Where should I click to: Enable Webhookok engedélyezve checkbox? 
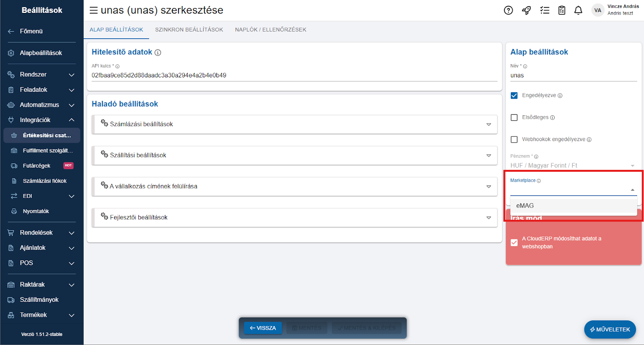(x=514, y=139)
